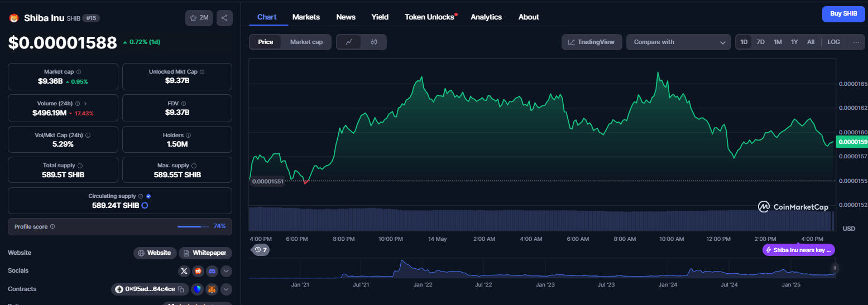
Task: Select the 7D time range
Action: (760, 42)
